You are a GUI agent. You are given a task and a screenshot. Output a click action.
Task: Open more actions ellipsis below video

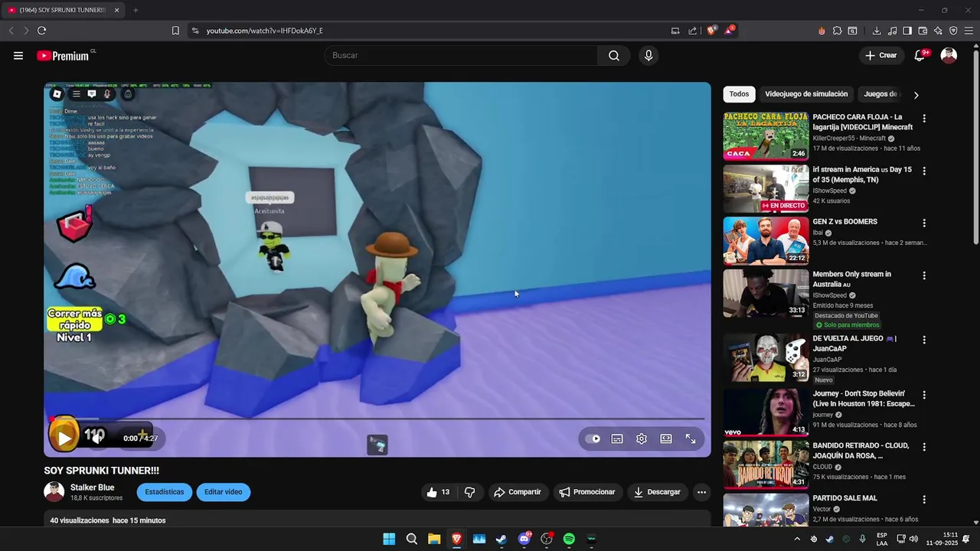(x=701, y=492)
